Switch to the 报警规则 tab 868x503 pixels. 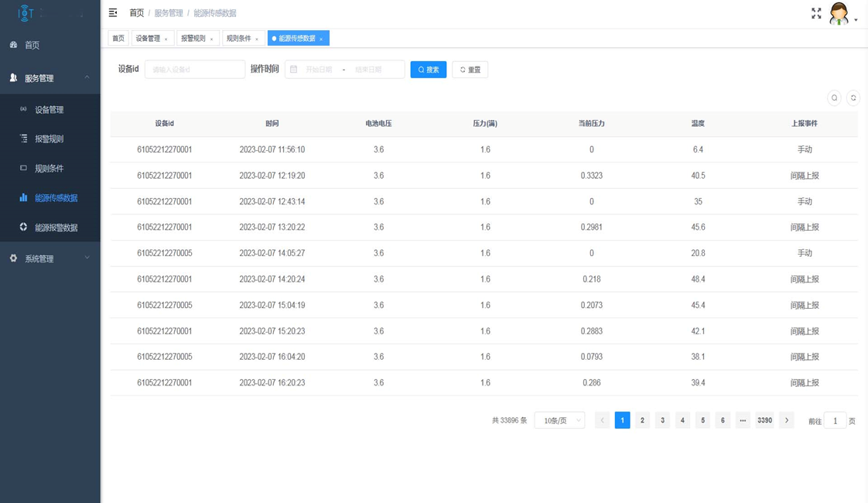(x=193, y=38)
